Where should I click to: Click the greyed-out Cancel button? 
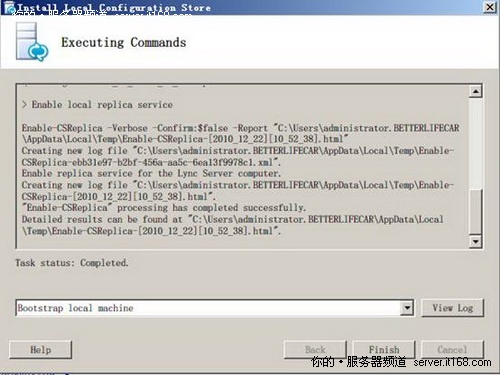click(452, 349)
